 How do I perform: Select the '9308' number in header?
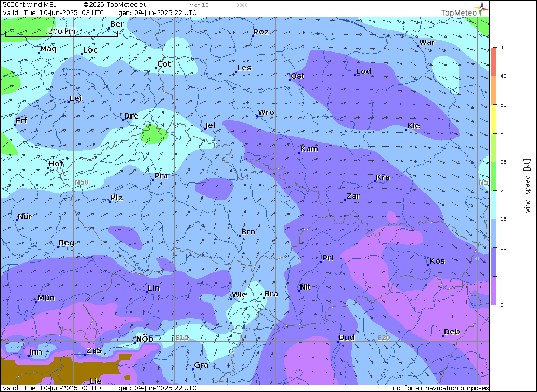[x=242, y=5]
